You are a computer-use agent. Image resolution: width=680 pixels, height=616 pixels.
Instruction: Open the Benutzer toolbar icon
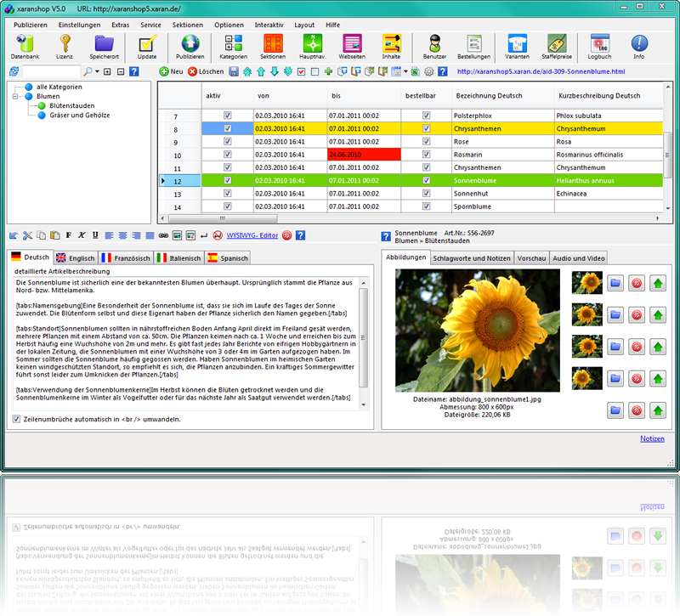434,47
